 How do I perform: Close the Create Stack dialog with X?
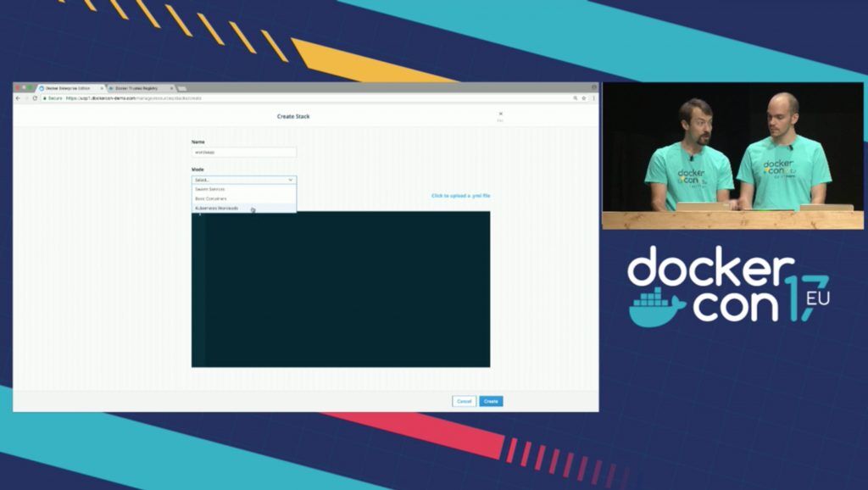point(500,114)
